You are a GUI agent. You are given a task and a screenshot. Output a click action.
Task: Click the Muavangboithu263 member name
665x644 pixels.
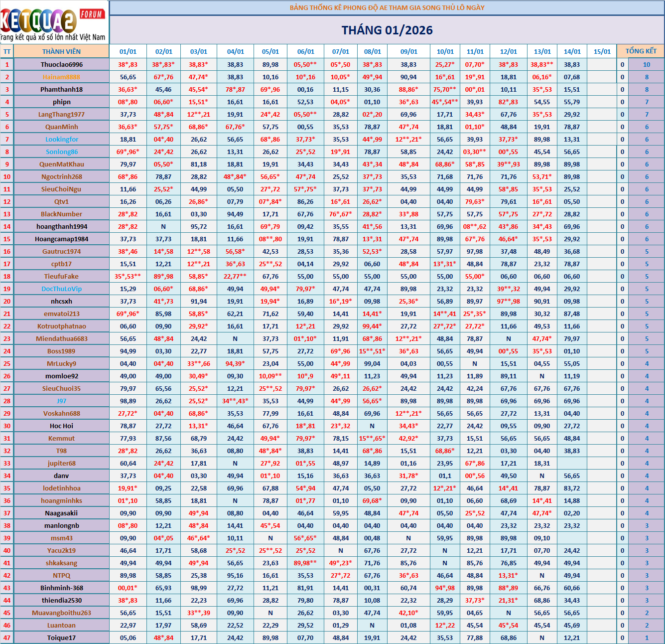tap(62, 613)
